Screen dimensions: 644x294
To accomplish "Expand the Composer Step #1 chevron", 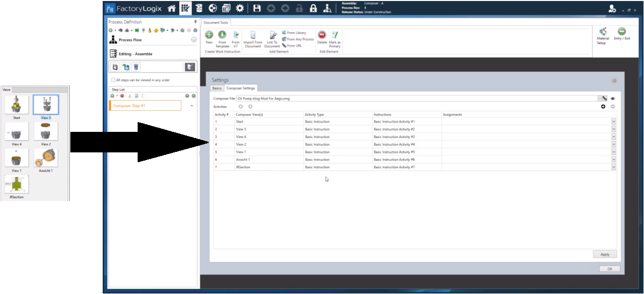I will click(x=192, y=106).
